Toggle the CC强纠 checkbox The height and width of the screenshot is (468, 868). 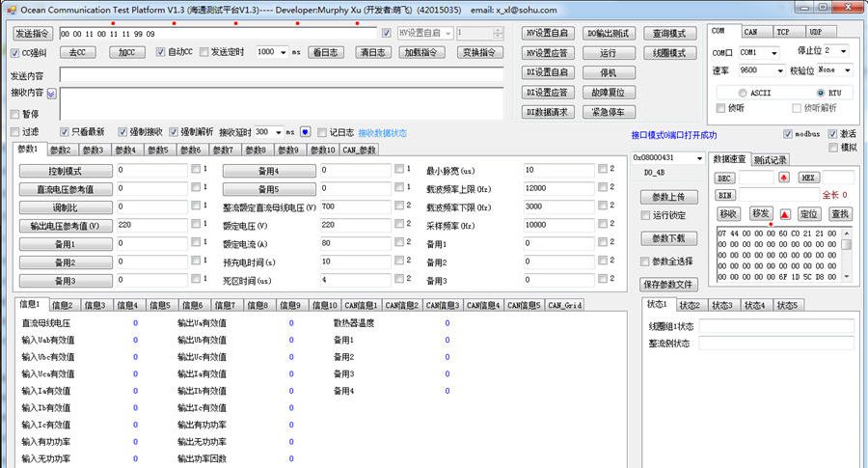[x=14, y=53]
